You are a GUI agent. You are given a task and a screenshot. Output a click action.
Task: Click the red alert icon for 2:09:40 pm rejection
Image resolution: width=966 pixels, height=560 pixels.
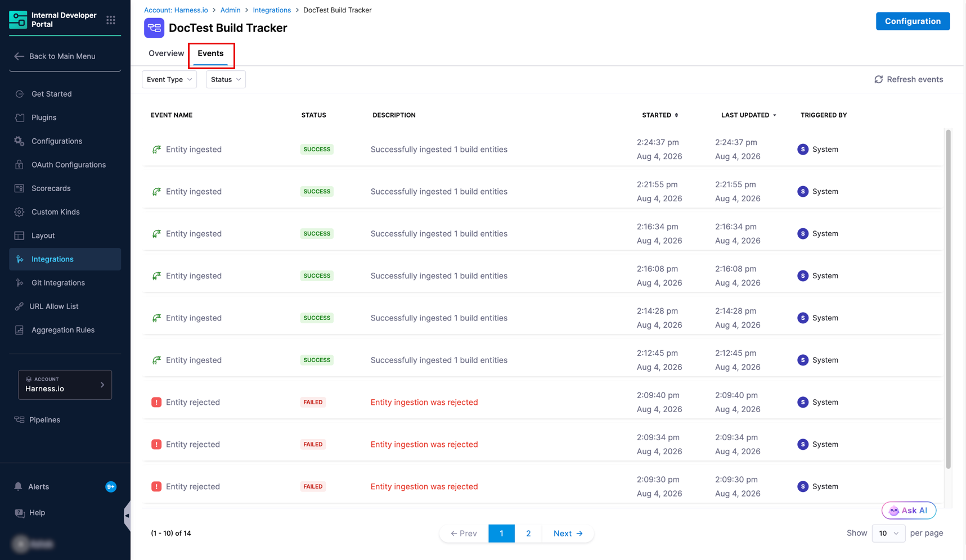(156, 402)
